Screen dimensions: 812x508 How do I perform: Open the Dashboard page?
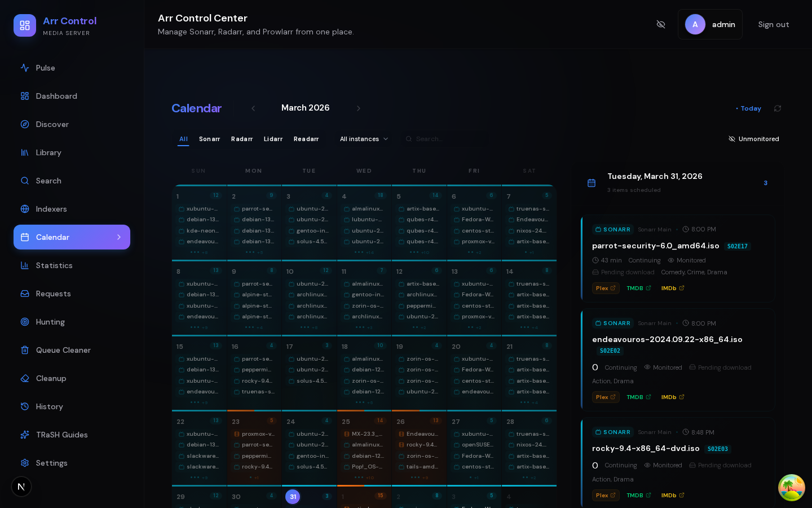(x=72, y=96)
